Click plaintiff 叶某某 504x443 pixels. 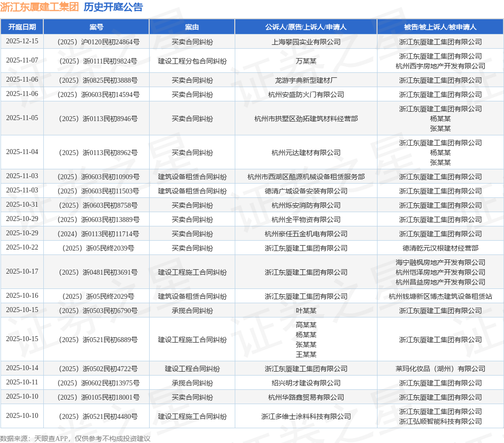pyautogui.click(x=306, y=311)
